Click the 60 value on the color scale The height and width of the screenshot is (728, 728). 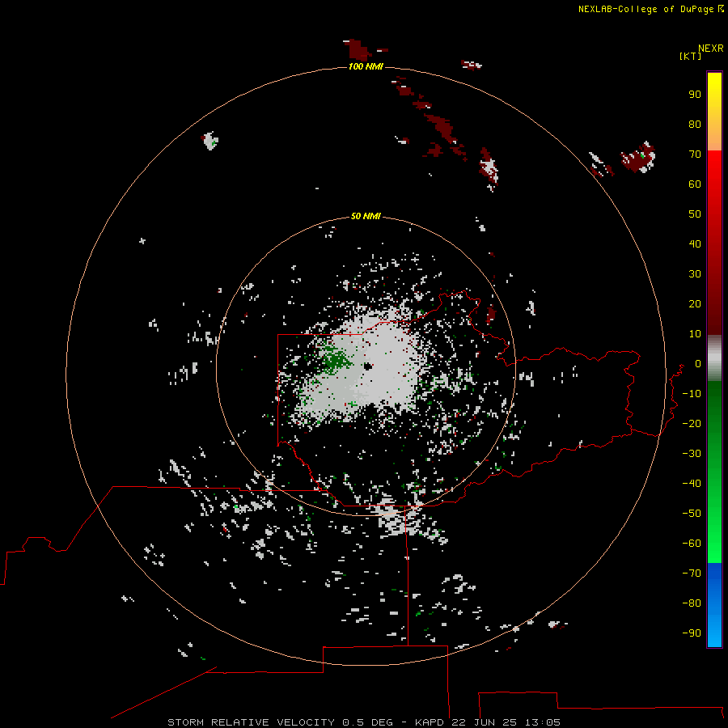click(x=695, y=184)
